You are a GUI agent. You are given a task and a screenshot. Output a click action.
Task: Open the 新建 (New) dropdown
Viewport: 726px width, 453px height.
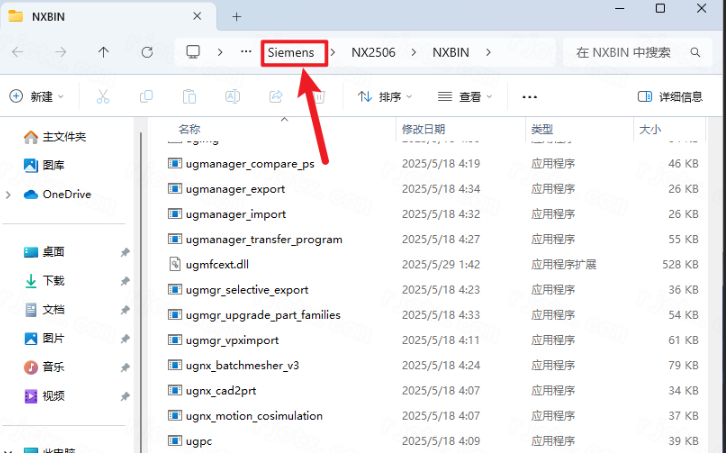pos(36,97)
